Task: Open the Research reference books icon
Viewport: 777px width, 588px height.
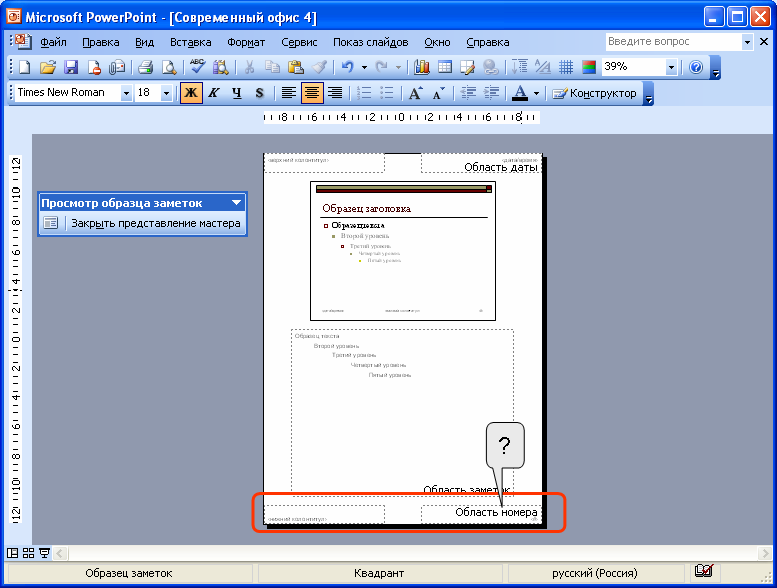Action: pyautogui.click(x=220, y=67)
